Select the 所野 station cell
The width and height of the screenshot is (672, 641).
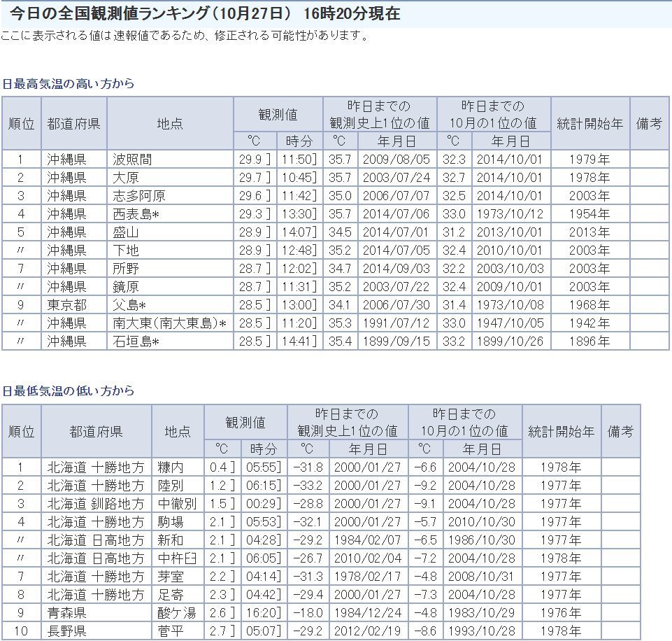[x=170, y=269]
